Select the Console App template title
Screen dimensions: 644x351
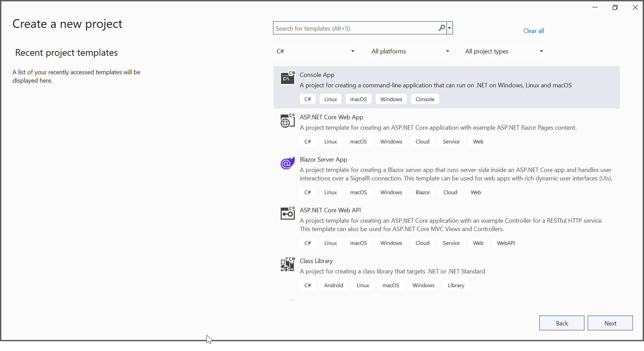317,75
